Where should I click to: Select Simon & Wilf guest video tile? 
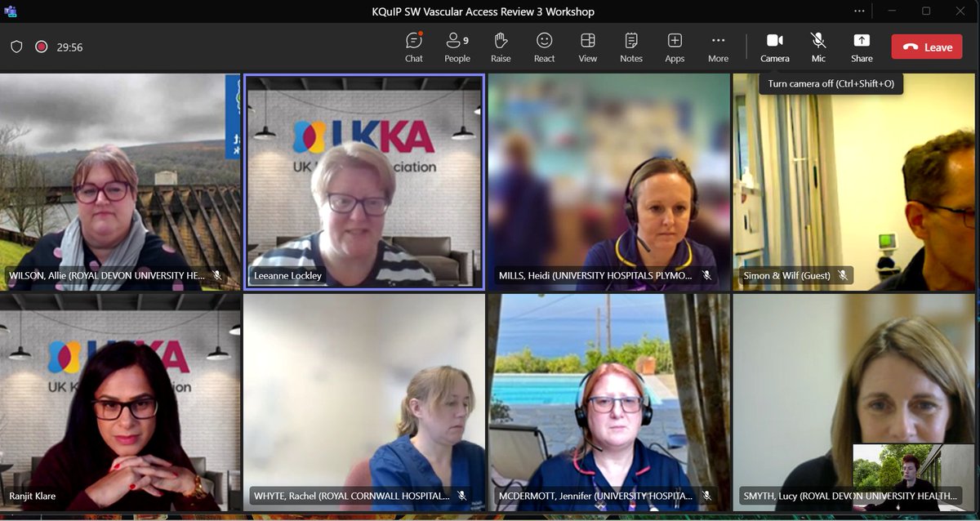pos(854,181)
